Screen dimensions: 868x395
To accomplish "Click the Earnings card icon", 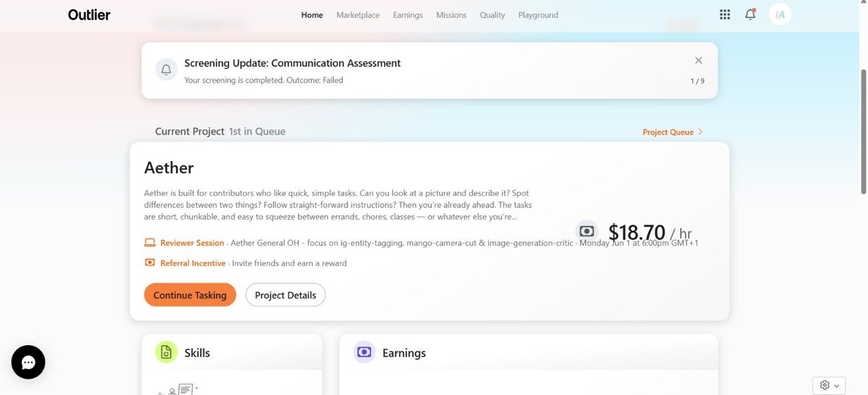I will pyautogui.click(x=365, y=352).
